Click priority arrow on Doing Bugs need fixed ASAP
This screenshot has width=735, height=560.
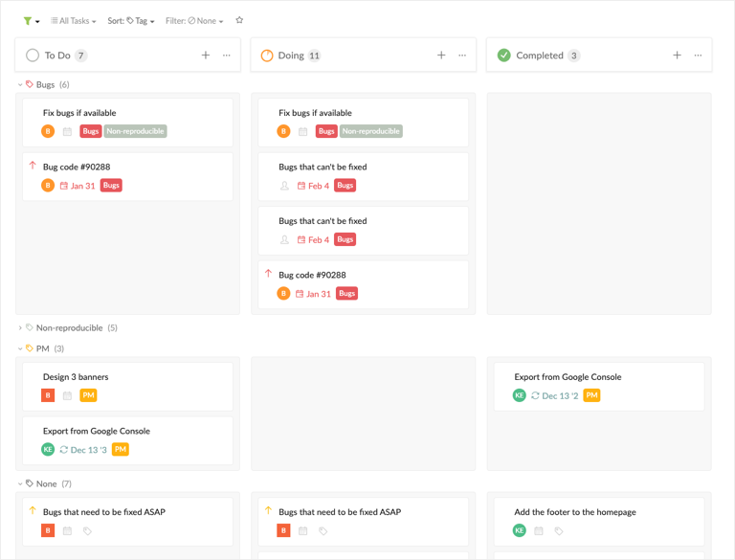point(268,510)
